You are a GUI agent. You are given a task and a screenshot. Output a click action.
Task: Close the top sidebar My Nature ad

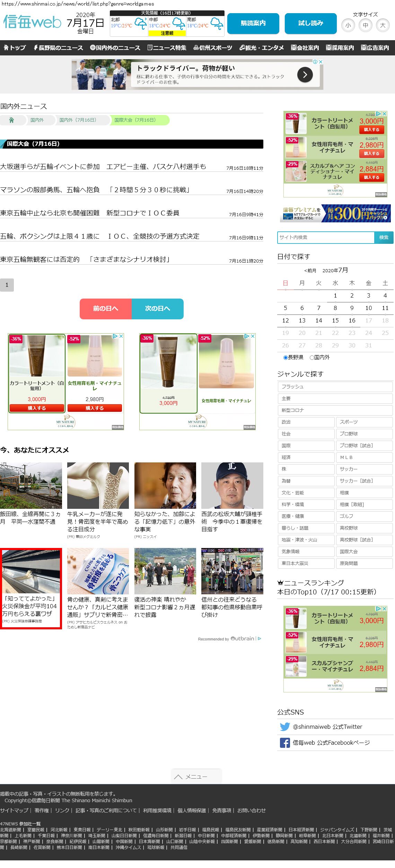pos(384,114)
